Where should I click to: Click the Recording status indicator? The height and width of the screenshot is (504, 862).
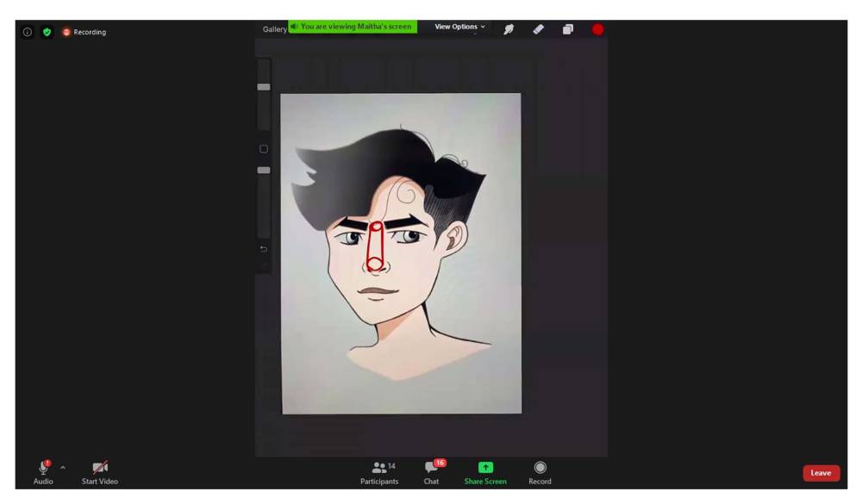(84, 32)
